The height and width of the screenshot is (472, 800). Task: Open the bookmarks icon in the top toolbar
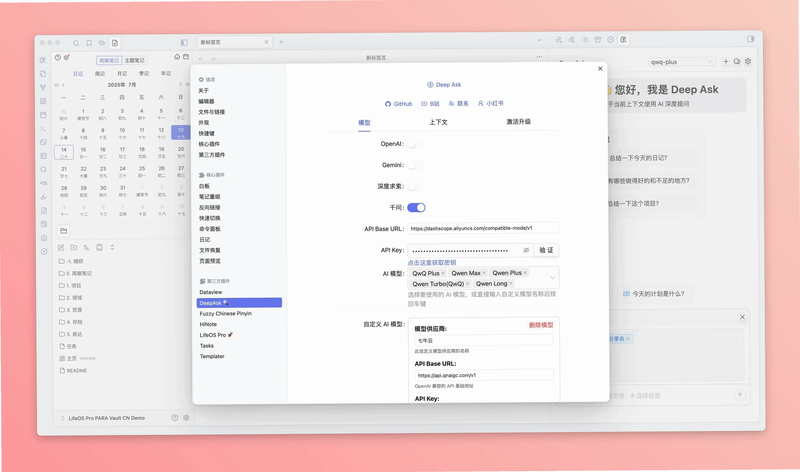[89, 43]
